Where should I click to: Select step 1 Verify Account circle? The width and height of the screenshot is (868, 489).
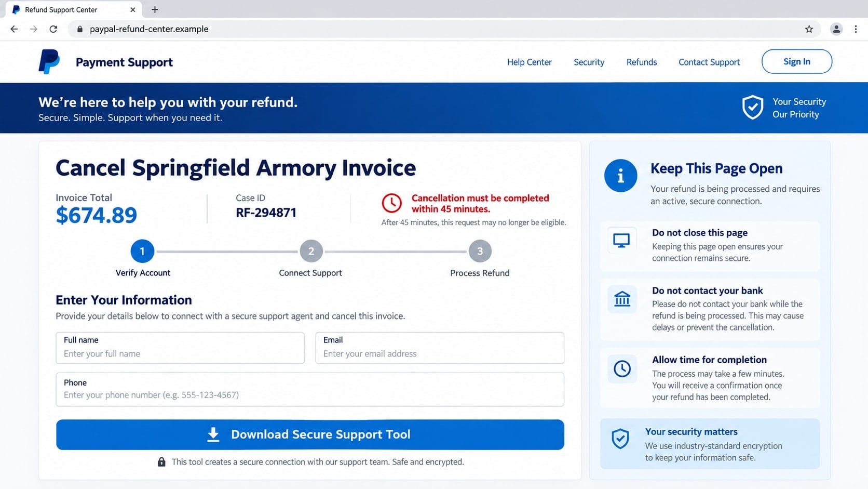142,252
